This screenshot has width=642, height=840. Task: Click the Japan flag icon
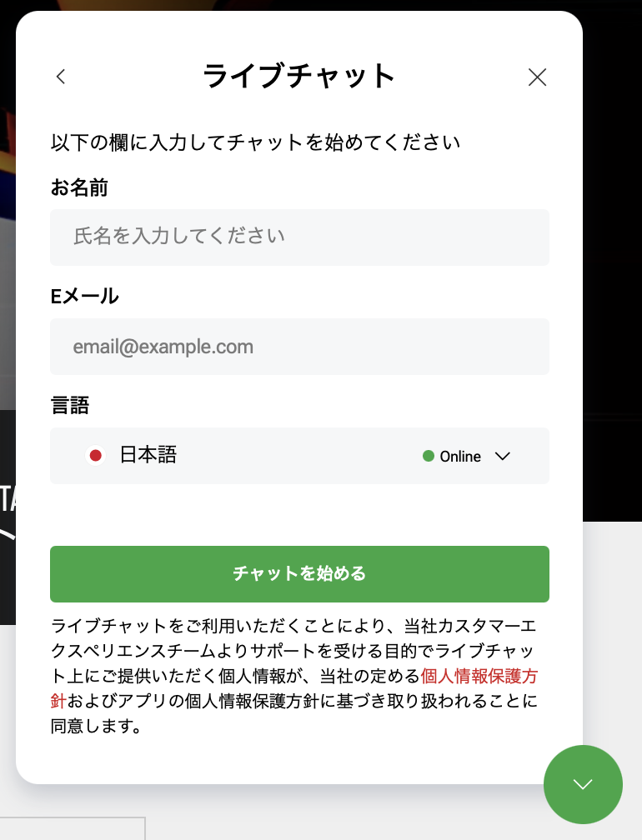tap(95, 456)
